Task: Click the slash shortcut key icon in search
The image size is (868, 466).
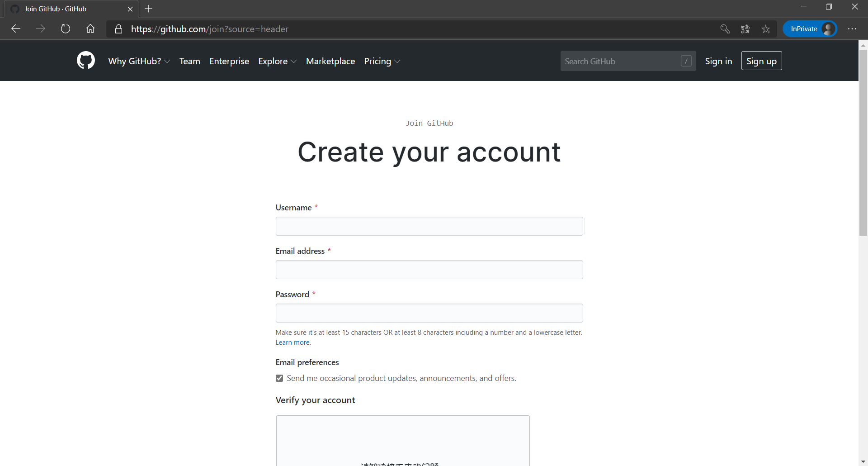Action: click(x=686, y=61)
